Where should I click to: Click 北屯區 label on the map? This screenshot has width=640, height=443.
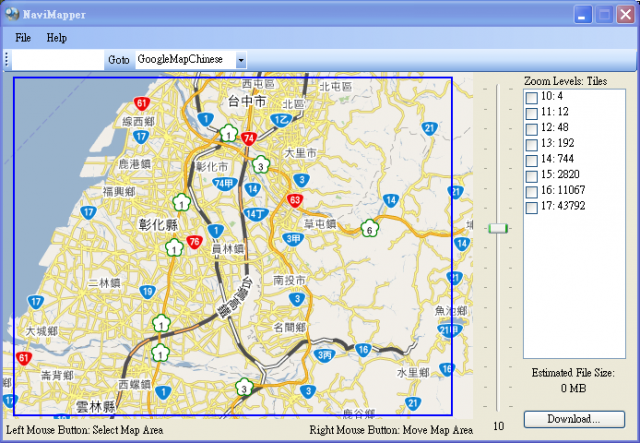[335, 87]
